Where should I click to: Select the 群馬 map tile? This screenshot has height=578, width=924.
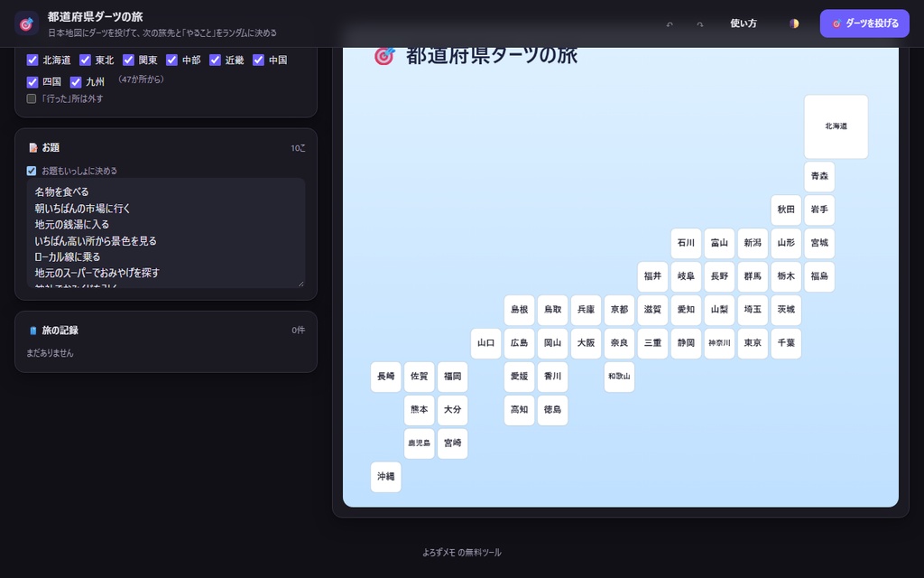click(753, 276)
